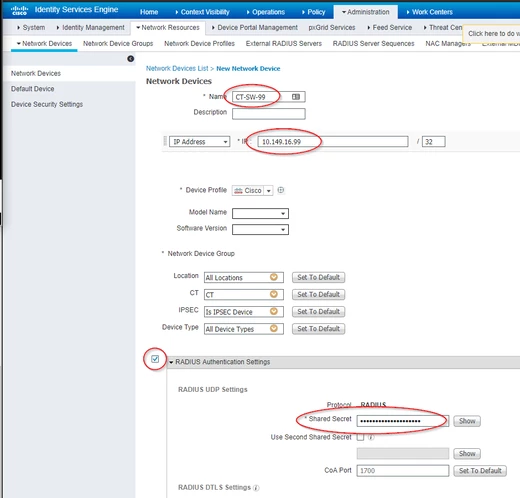This screenshot has width=520, height=498.
Task: Click the CT group orange selector icon
Action: (x=274, y=294)
